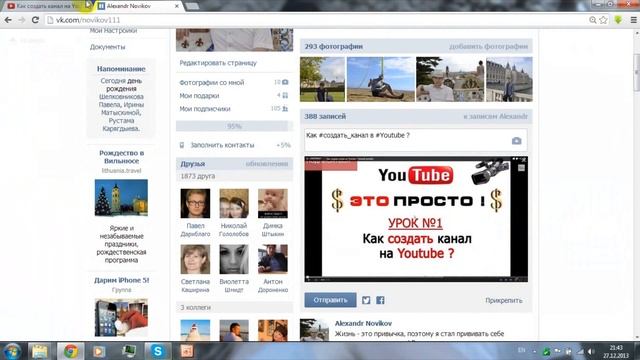This screenshot has width=640, height=360.
Task: Click Заполнить контакты link
Action: coord(222,145)
